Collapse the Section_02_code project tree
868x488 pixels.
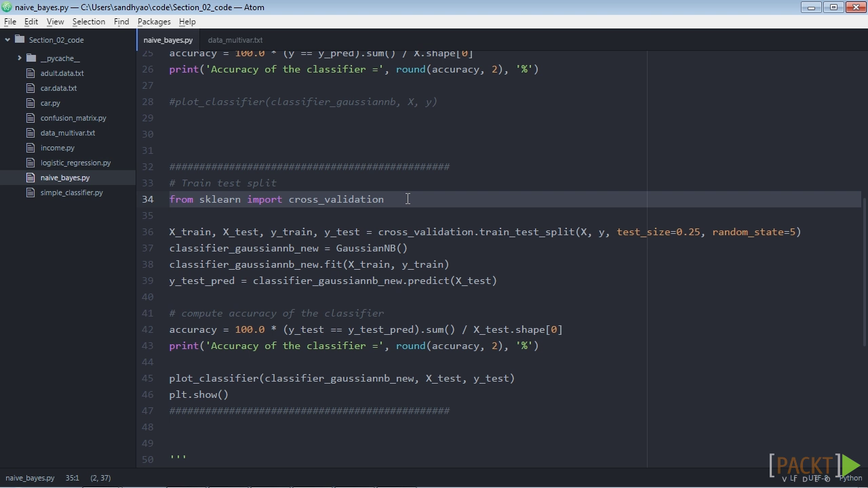click(x=7, y=40)
